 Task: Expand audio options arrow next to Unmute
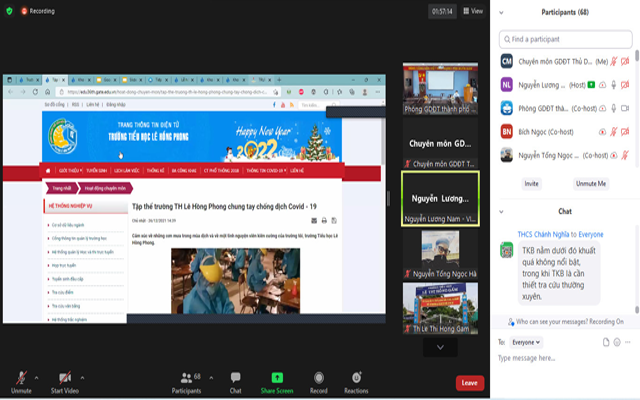(x=36, y=378)
